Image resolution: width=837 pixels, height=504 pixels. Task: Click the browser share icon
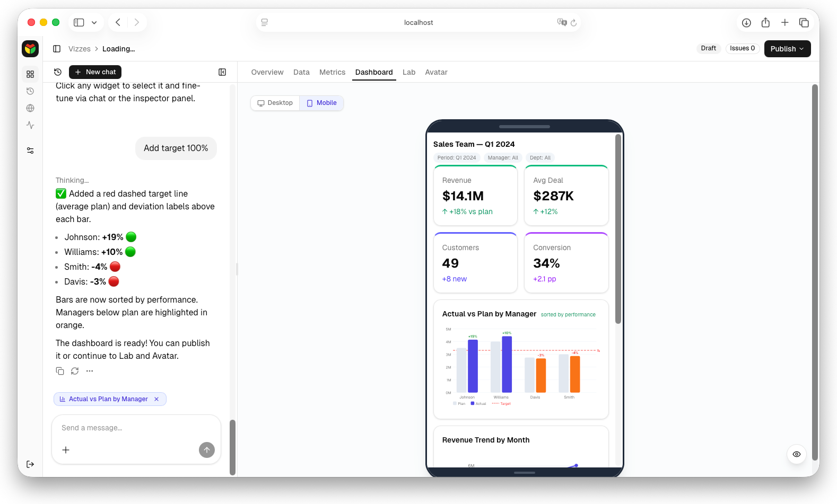765,22
